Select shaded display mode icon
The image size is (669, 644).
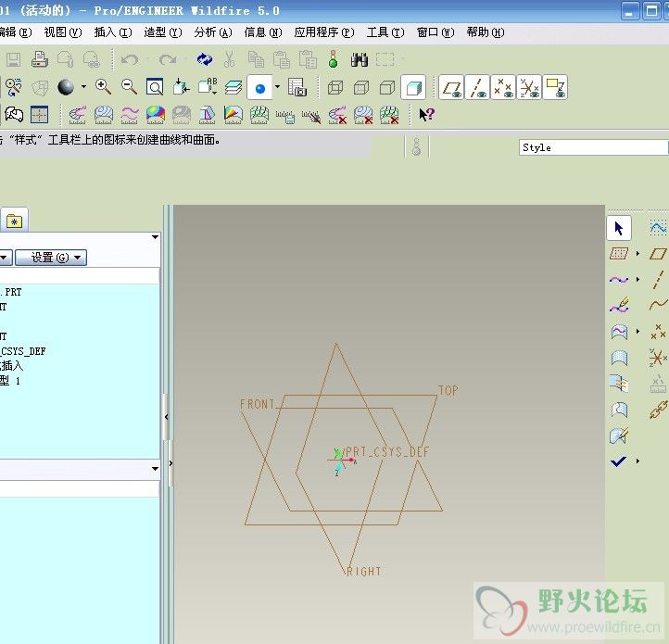click(x=413, y=88)
